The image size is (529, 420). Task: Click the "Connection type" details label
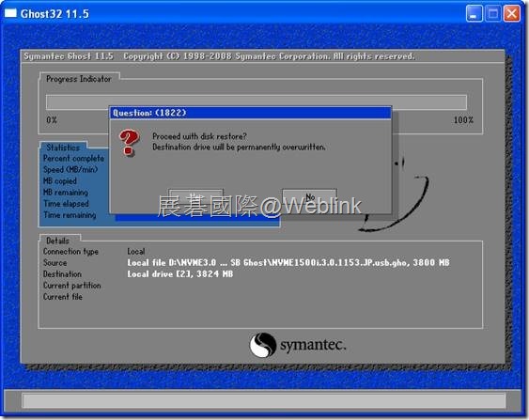70,252
